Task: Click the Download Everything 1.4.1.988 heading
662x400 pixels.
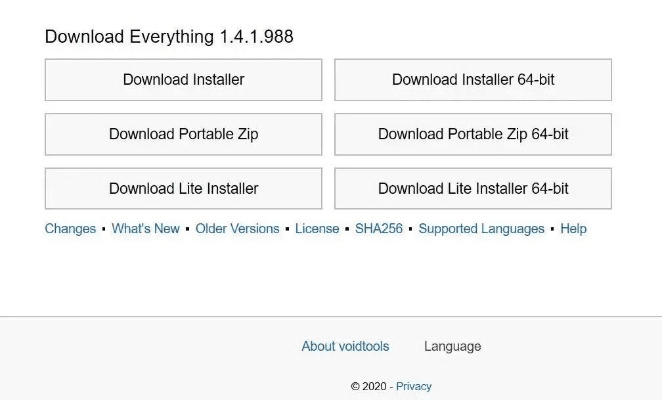Action: click(169, 37)
